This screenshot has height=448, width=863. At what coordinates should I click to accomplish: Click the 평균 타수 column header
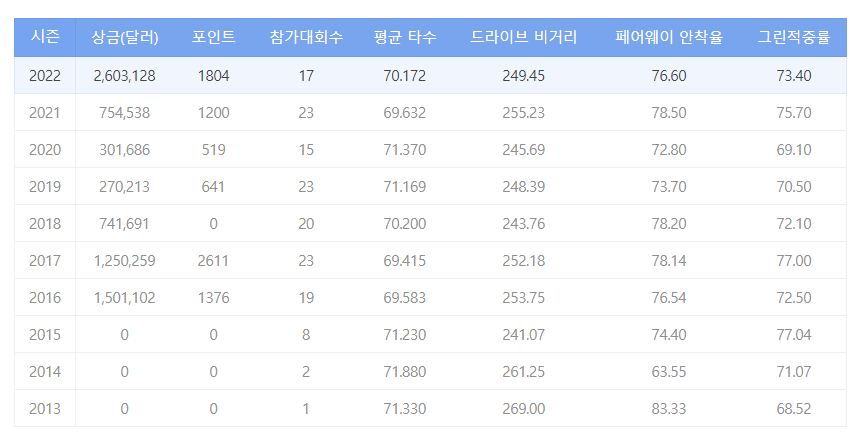pyautogui.click(x=405, y=37)
